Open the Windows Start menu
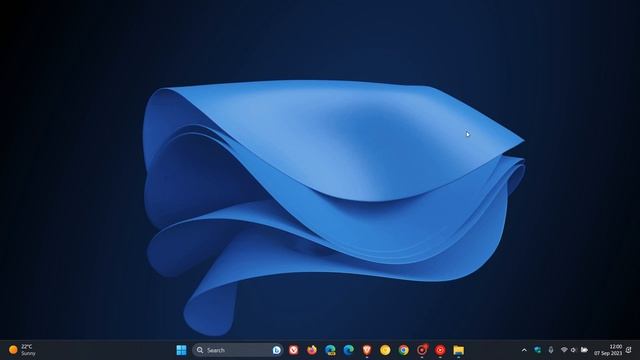The image size is (640, 360). tap(181, 350)
